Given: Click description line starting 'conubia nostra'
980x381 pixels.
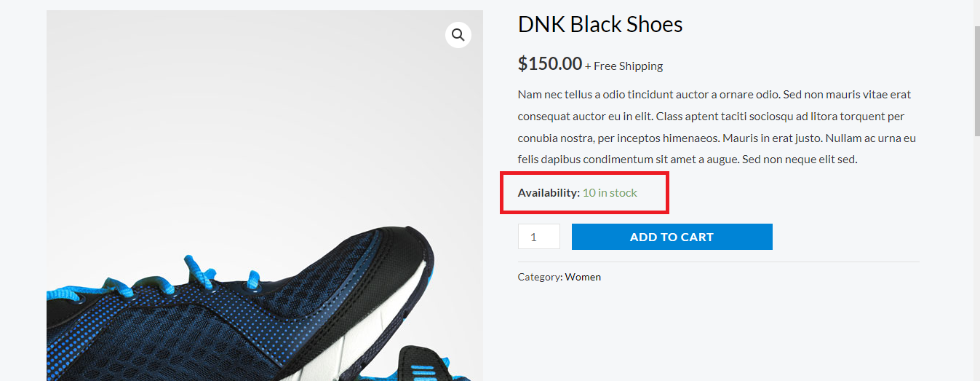Looking at the screenshot, I should pos(716,138).
